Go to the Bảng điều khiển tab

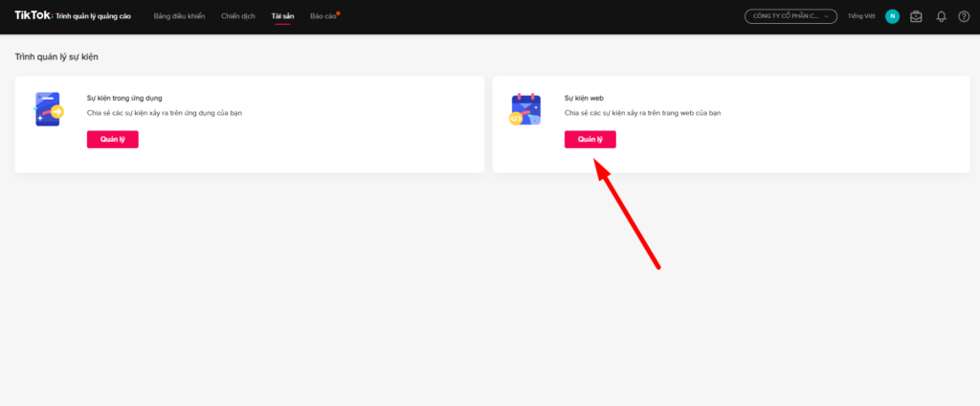[x=181, y=16]
